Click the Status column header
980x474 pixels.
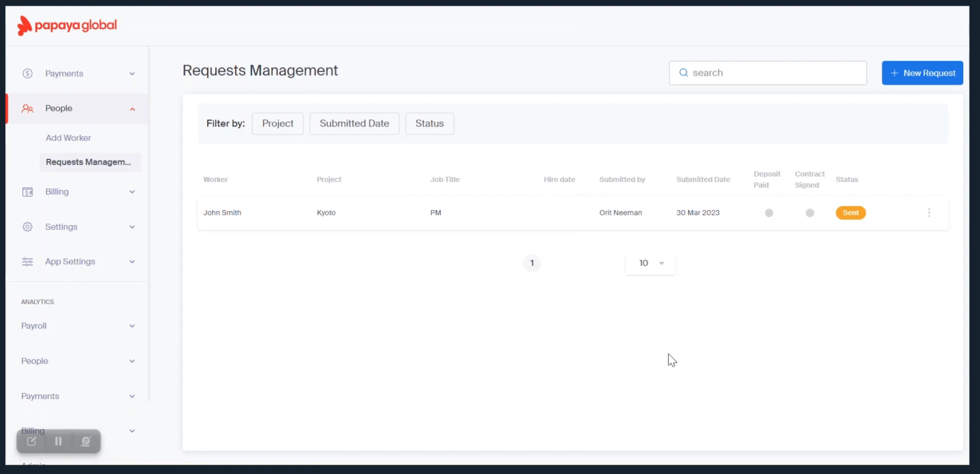click(x=847, y=180)
